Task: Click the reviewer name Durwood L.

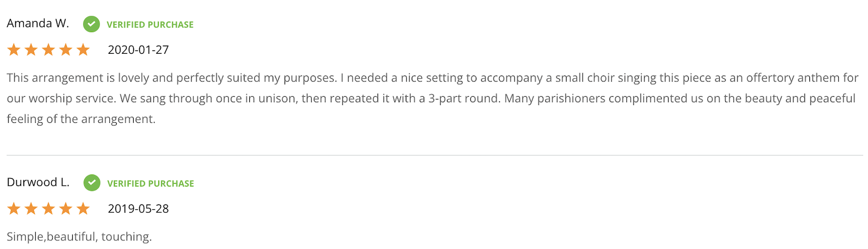Action: pyautogui.click(x=38, y=182)
